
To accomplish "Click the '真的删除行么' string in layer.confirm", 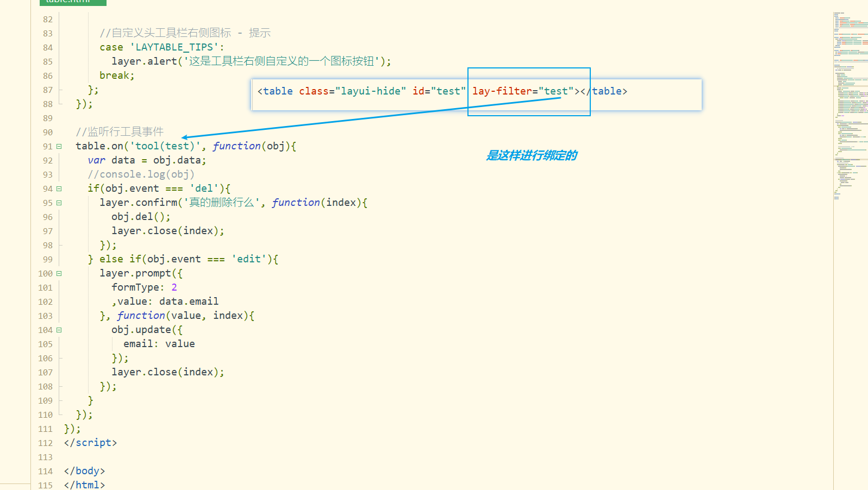I will coord(221,203).
